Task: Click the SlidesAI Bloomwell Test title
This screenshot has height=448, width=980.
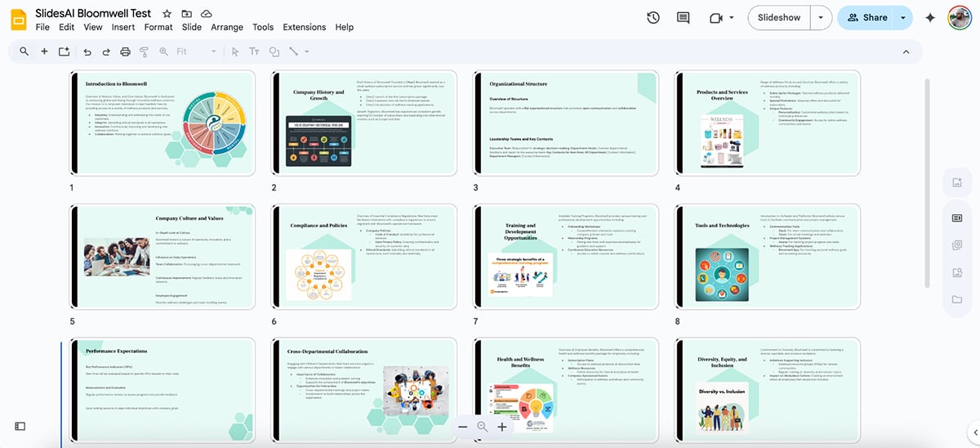Action: pos(95,14)
